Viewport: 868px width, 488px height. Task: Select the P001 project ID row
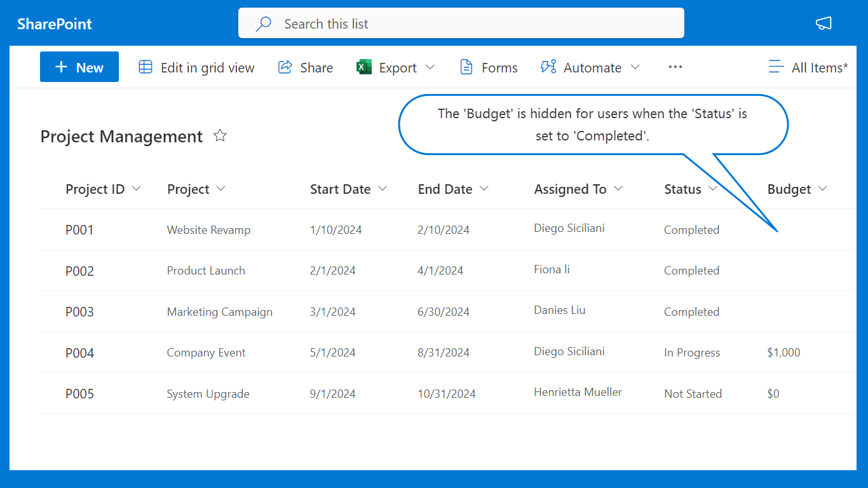point(79,230)
